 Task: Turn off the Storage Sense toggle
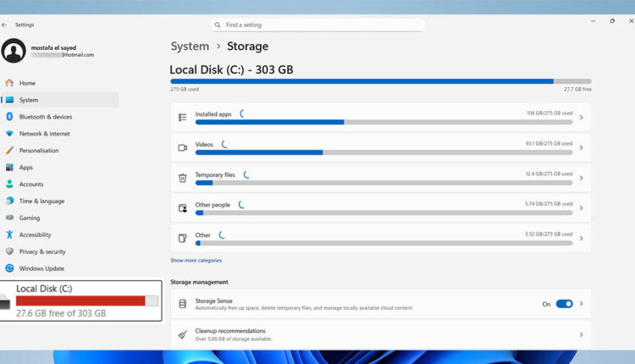(x=564, y=304)
